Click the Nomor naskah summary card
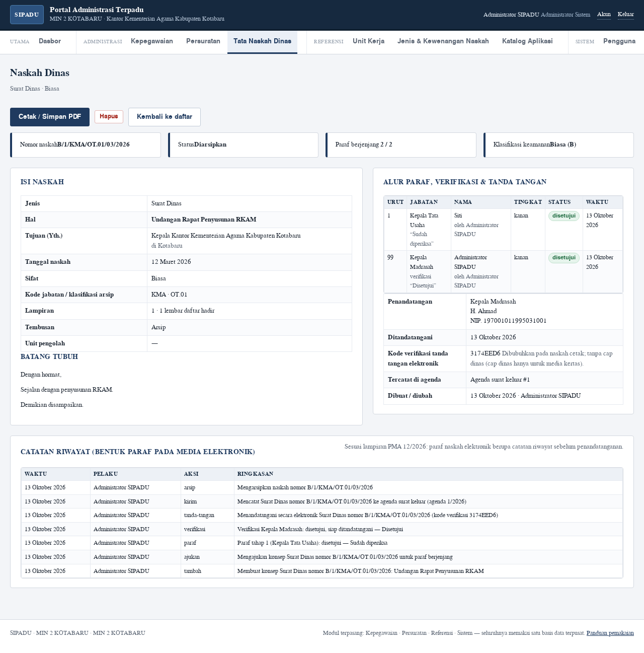 point(86,145)
